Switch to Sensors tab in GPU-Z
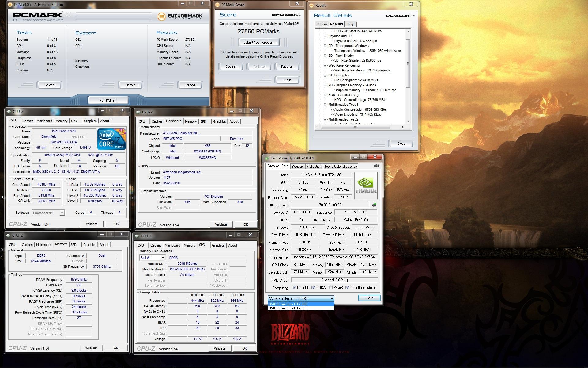The image size is (588, 368). (297, 167)
